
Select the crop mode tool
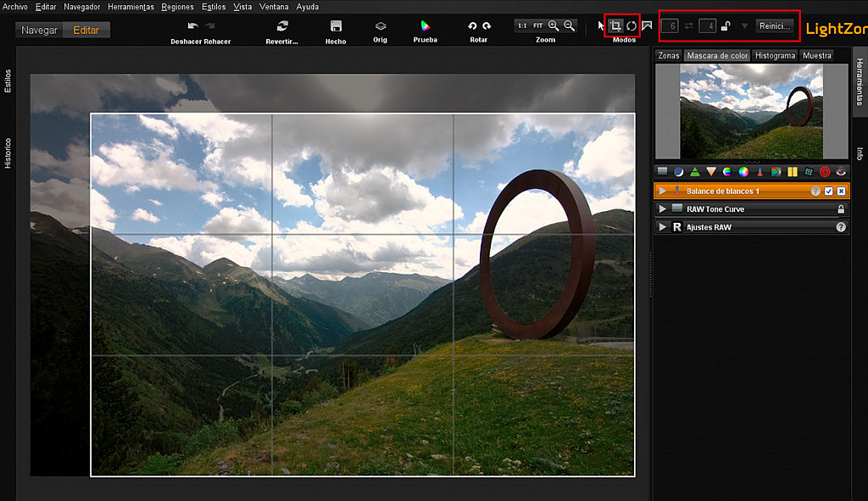tap(616, 25)
